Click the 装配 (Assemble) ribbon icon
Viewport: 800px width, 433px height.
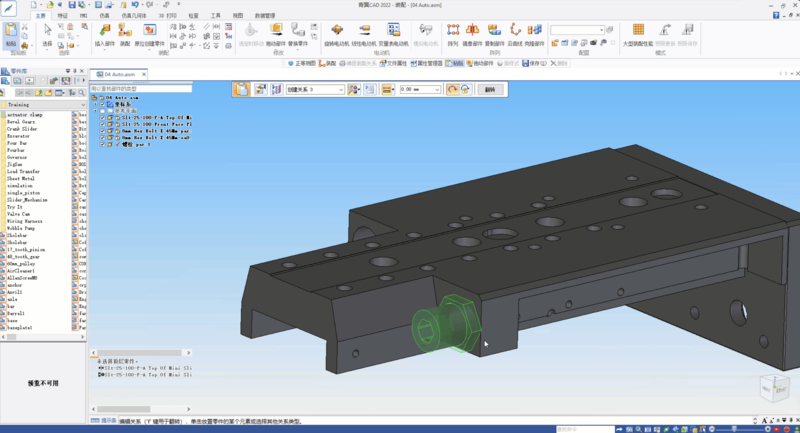click(x=125, y=32)
